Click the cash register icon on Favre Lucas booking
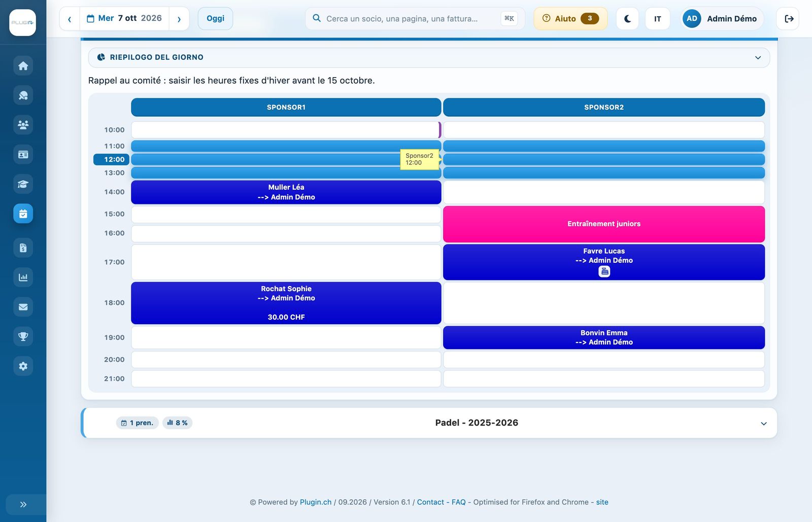The width and height of the screenshot is (812, 522). click(x=604, y=271)
